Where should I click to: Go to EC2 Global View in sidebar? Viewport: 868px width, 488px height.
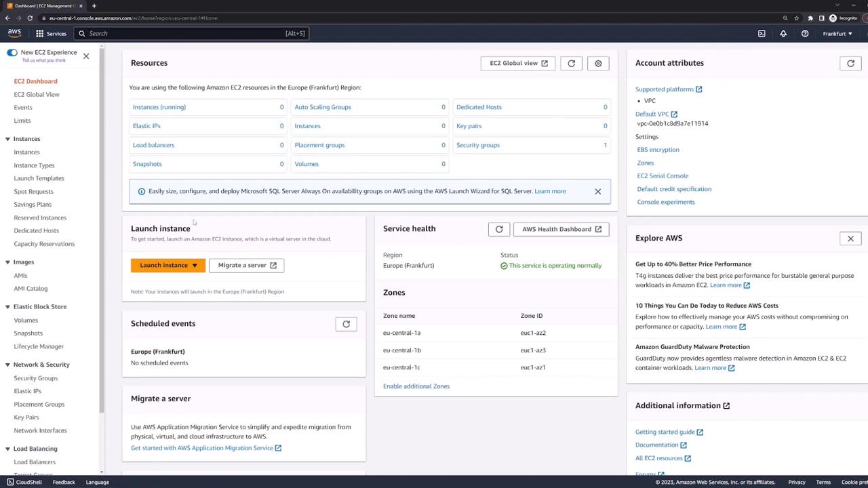pos(37,94)
